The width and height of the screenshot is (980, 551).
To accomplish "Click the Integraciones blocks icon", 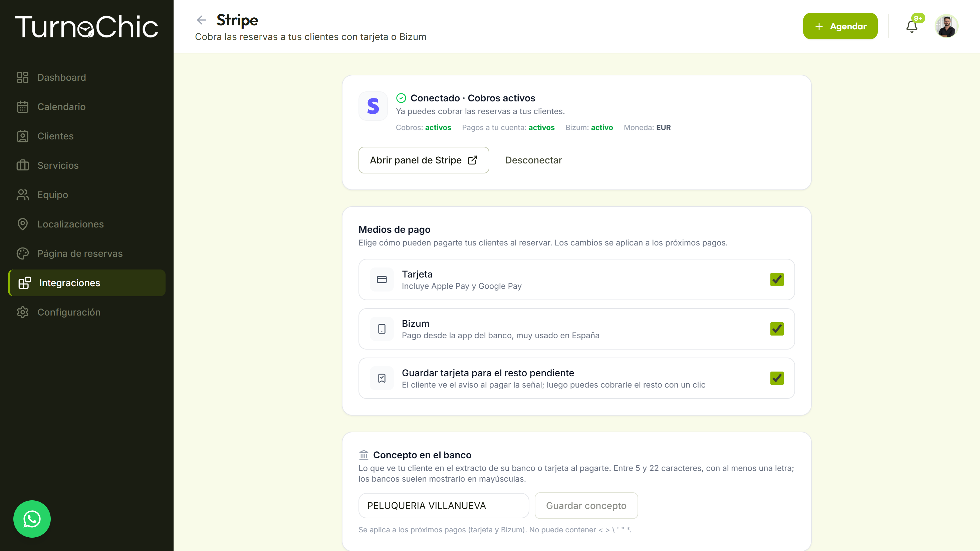I will click(x=25, y=283).
